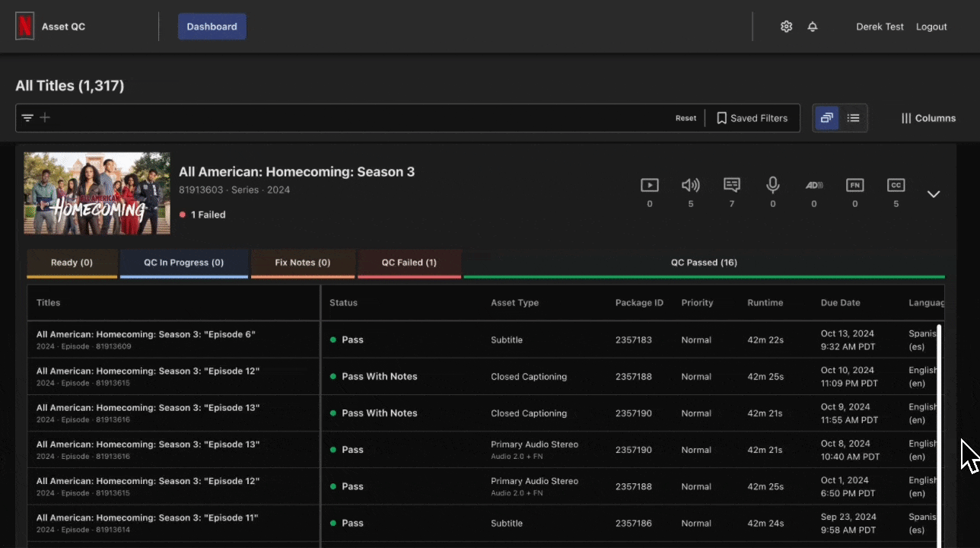Click the Reset filters button

click(686, 118)
